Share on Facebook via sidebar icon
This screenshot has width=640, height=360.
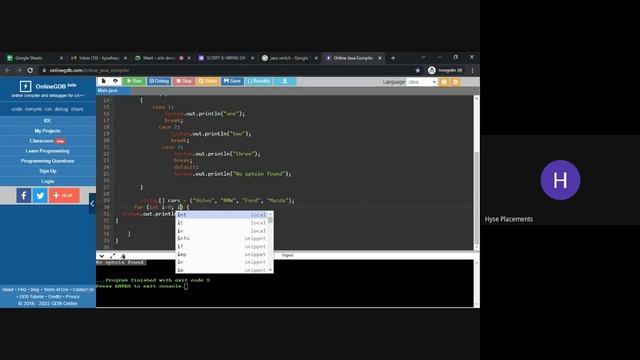click(x=24, y=196)
